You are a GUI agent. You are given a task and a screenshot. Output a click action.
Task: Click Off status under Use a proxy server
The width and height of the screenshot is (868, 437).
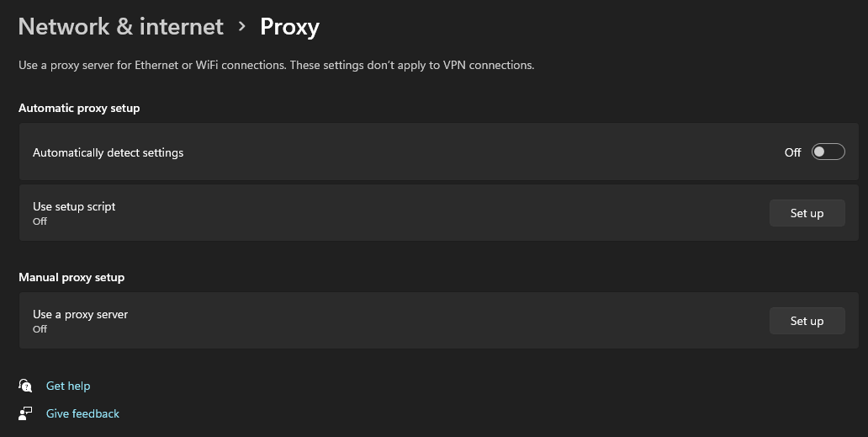point(40,329)
